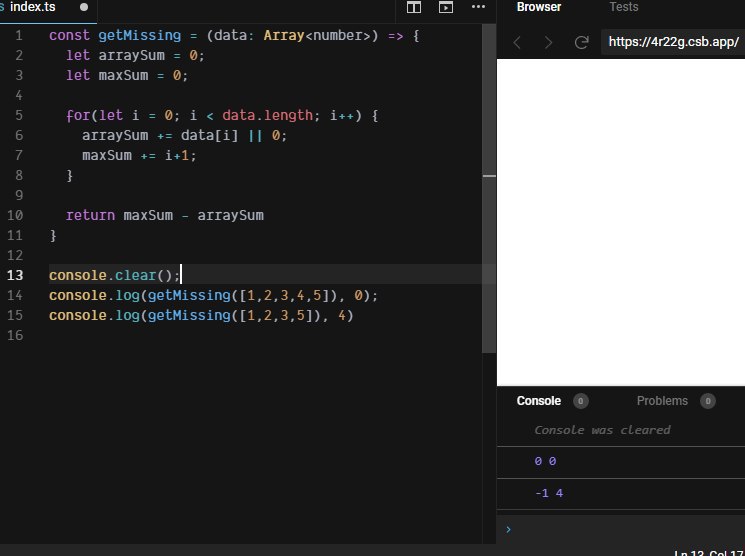Go back in the preview browser
This screenshot has width=745, height=556.
(x=517, y=43)
